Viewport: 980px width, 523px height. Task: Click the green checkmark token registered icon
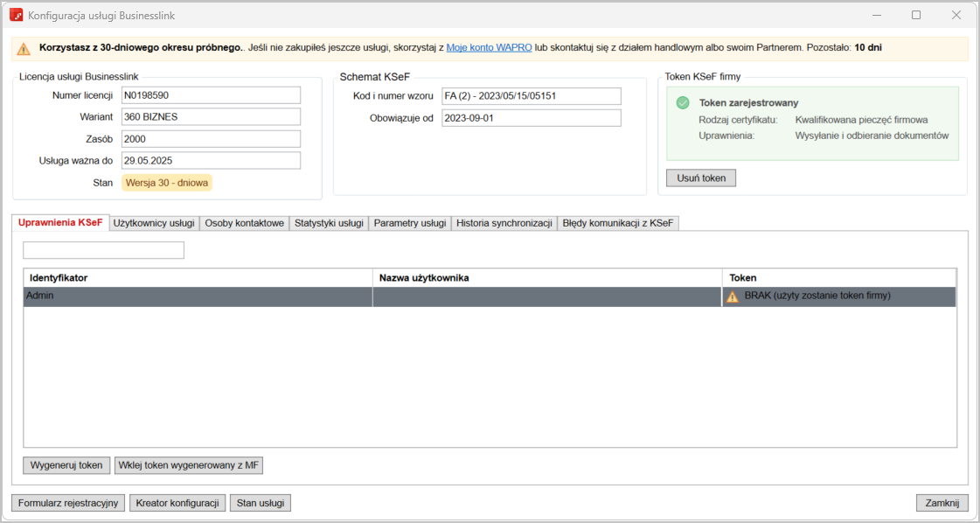(683, 103)
